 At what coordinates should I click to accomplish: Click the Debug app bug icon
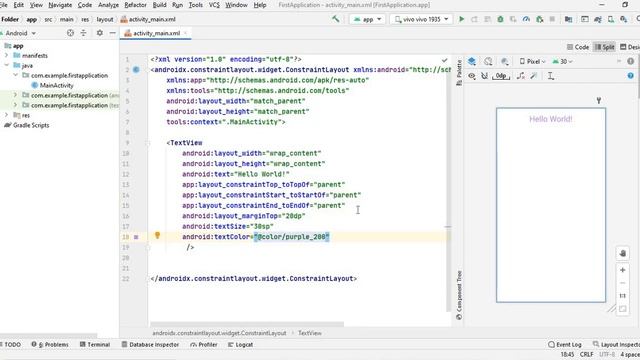(500, 19)
